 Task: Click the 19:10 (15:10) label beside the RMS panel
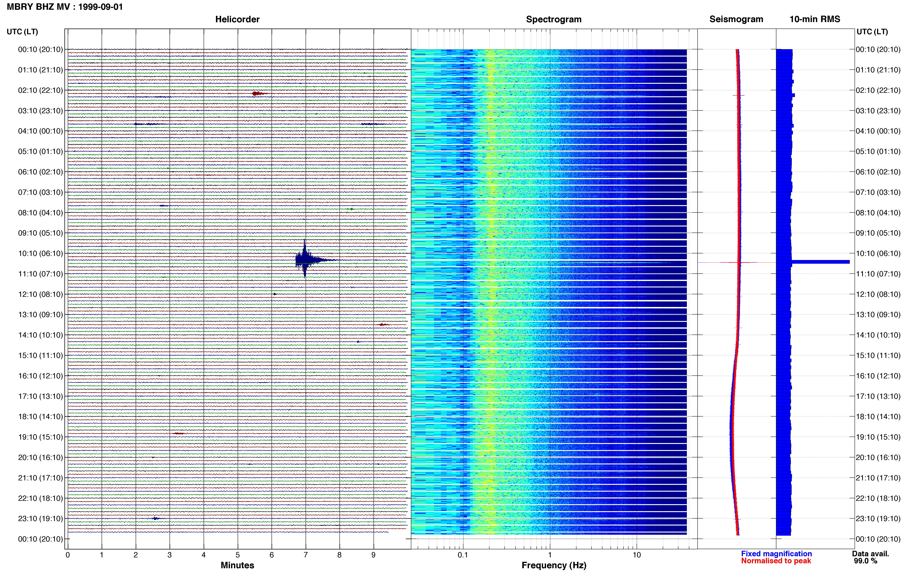tap(878, 437)
